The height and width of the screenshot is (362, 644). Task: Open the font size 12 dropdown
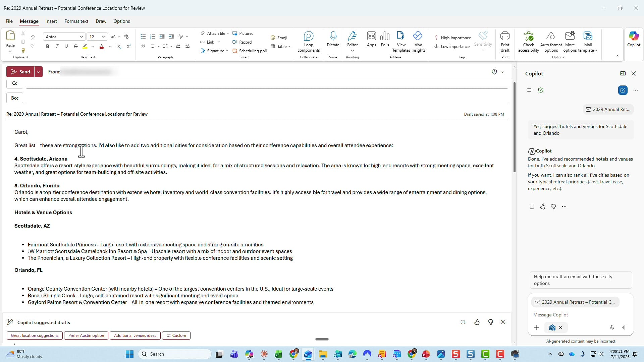tap(104, 37)
